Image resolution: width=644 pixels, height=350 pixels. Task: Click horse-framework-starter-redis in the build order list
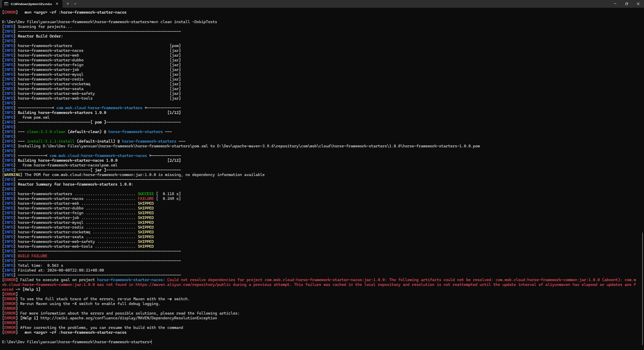(51, 79)
